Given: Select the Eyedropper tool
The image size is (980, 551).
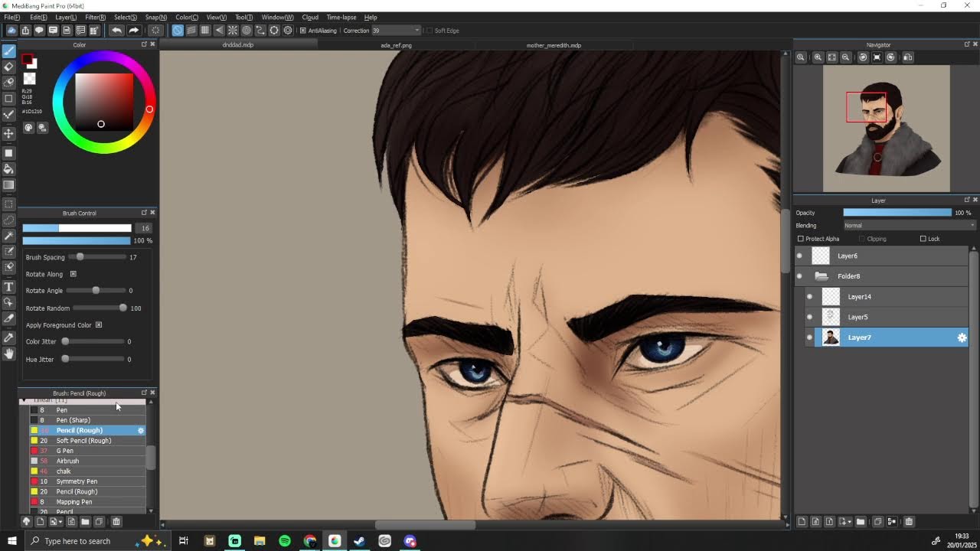Looking at the screenshot, I should tap(9, 337).
